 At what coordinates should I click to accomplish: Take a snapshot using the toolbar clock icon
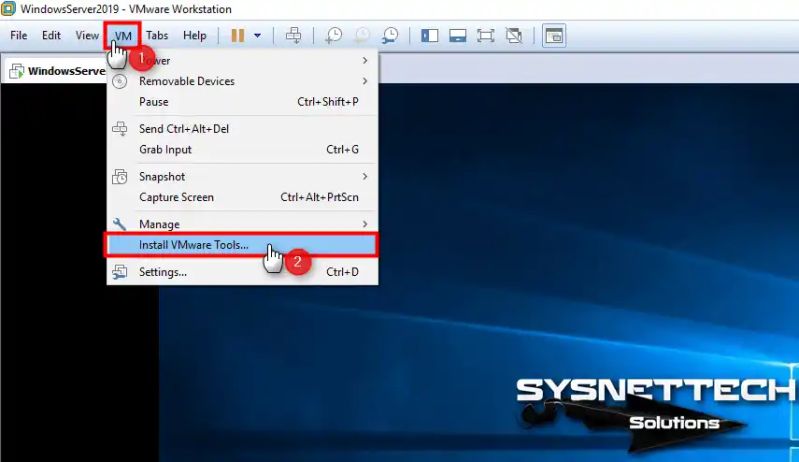[x=334, y=36]
